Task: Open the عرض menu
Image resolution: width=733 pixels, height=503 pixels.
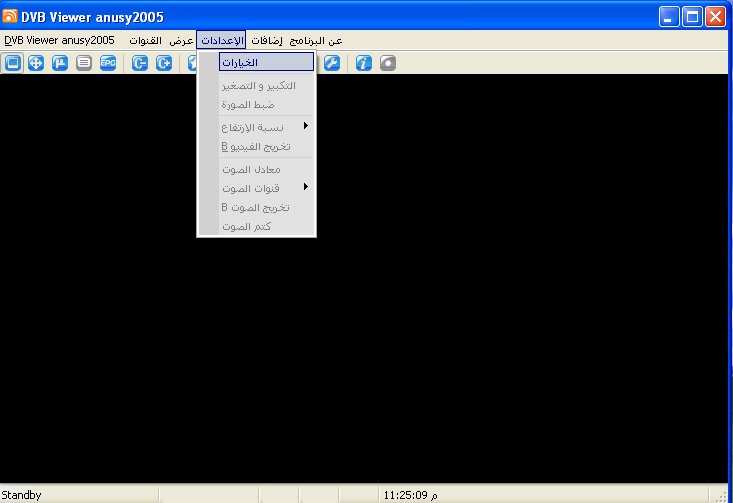Action: (181, 41)
